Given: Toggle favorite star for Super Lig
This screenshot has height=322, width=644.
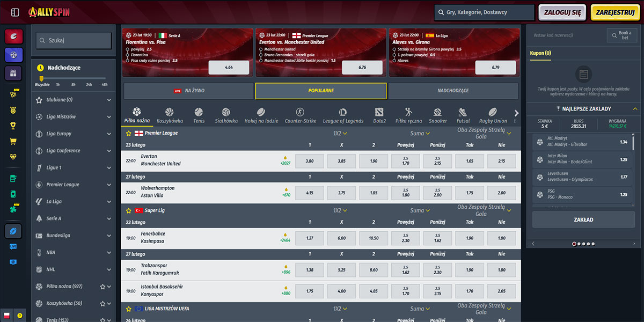Looking at the screenshot, I should tap(129, 211).
